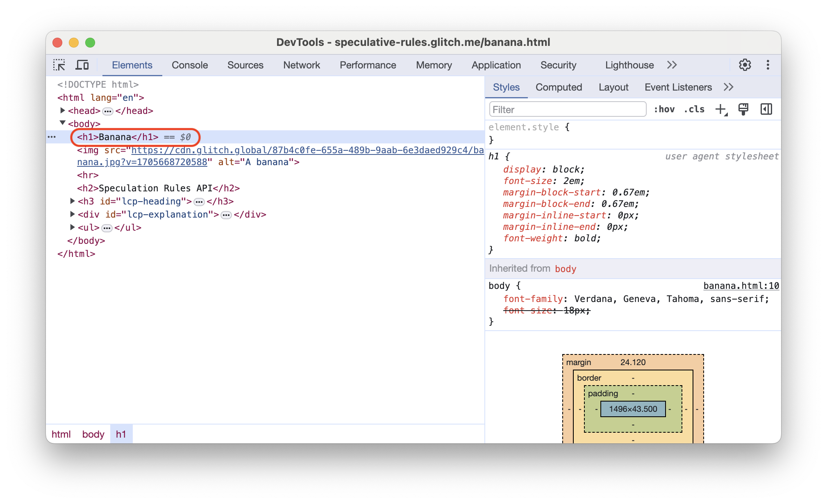Click the overflow menu icon (>>)
The image size is (827, 504).
(x=672, y=64)
